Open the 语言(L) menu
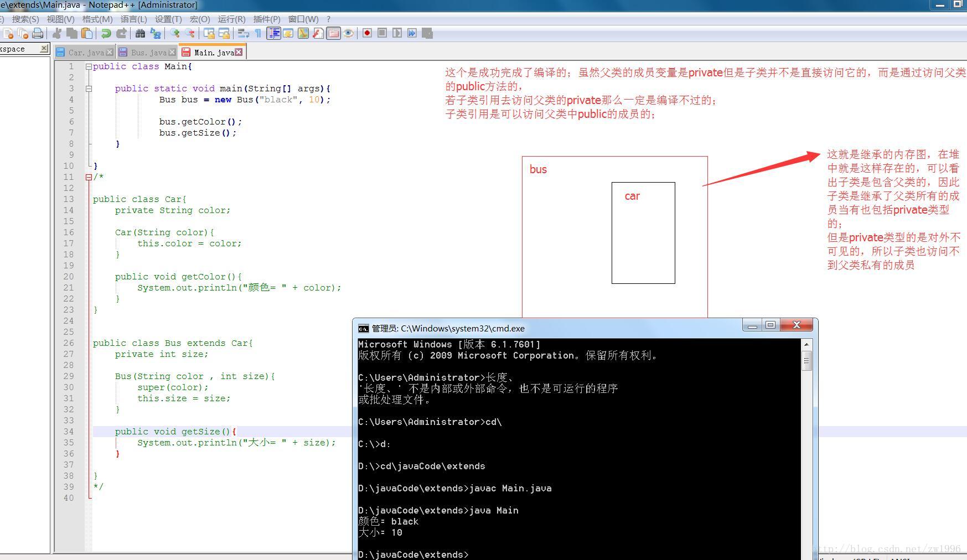The width and height of the screenshot is (967, 560). 134,19
